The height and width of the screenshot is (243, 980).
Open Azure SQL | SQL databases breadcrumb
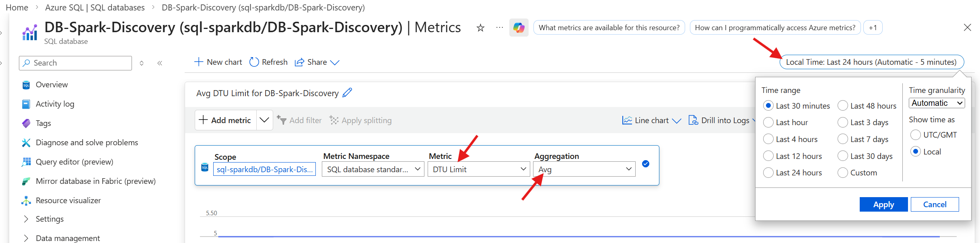click(x=95, y=7)
